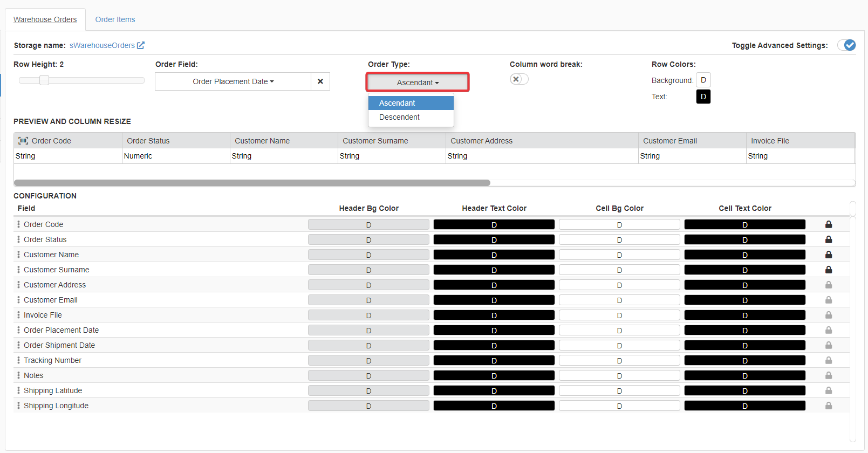Grab the drag handle for Order Status
The image size is (868, 453).
(x=18, y=239)
